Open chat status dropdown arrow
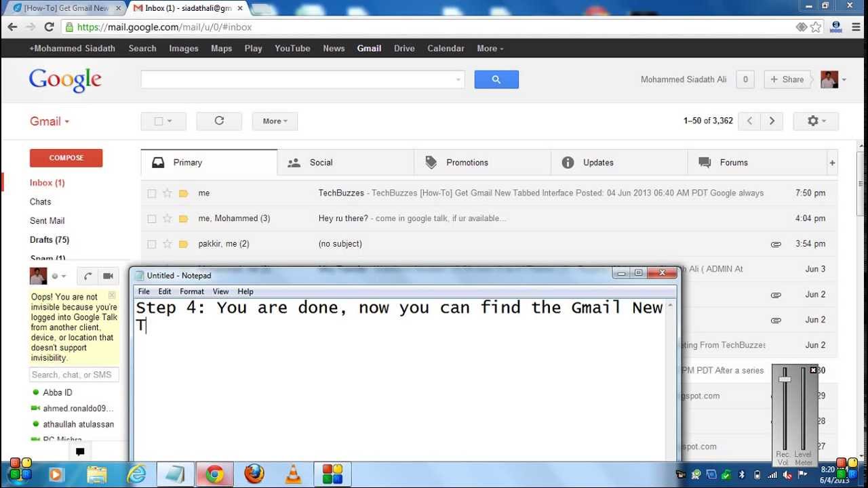Image resolution: width=868 pixels, height=488 pixels. (x=64, y=277)
